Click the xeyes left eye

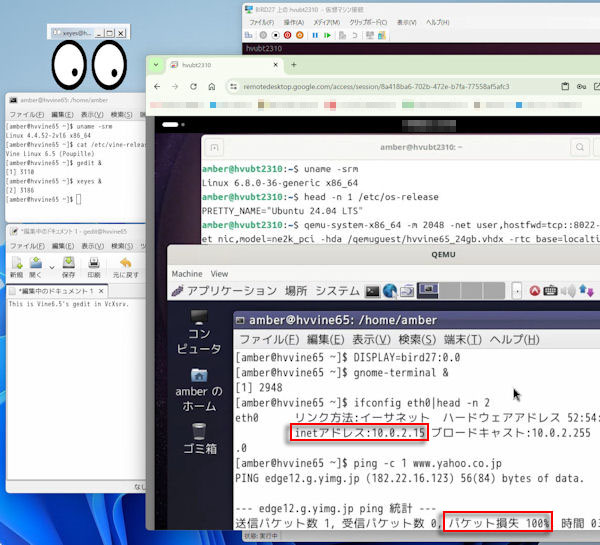(70, 65)
